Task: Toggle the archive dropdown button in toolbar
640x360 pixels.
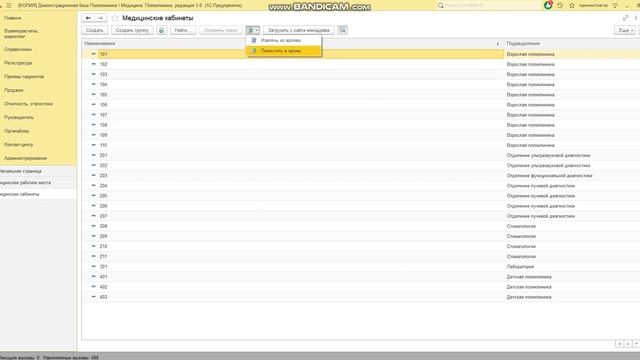Action: click(253, 30)
